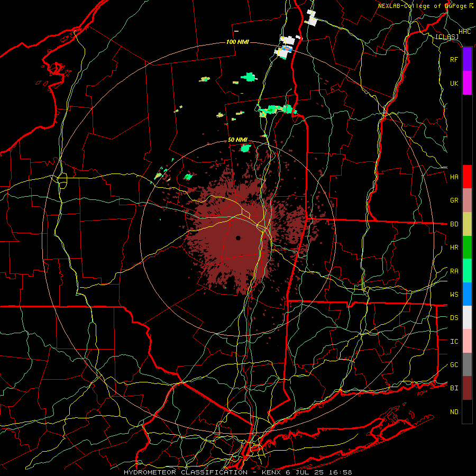The width and height of the screenshot is (476, 476).
Task: Click the WS legend label
Action: (x=454, y=295)
